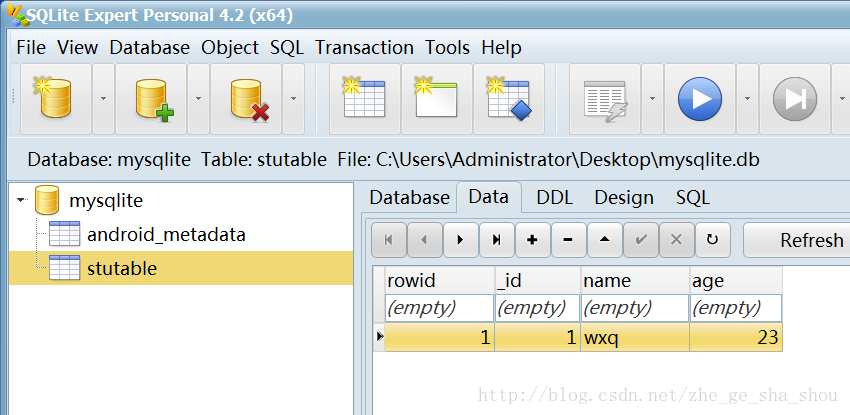Switch to the DDL tab
850x415 pixels.
[x=555, y=197]
